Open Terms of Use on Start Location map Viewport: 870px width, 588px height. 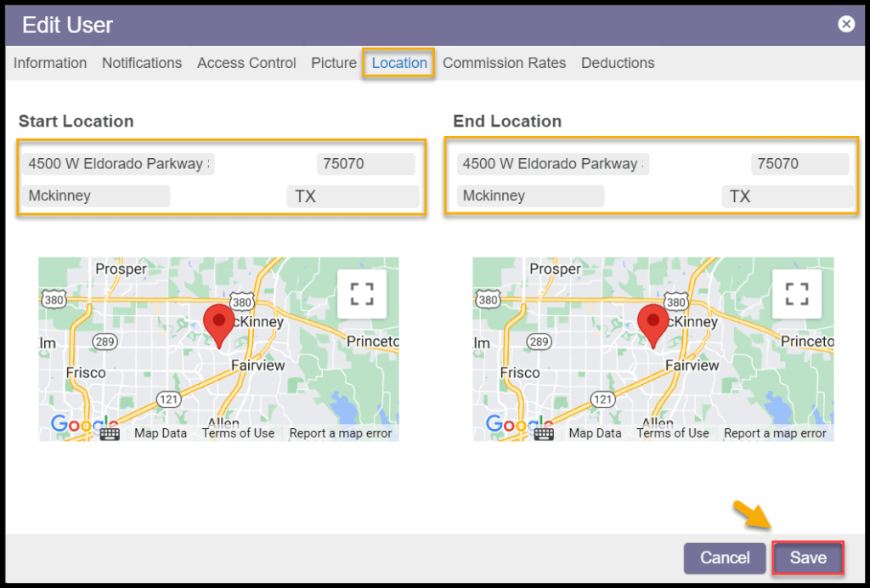point(238,433)
